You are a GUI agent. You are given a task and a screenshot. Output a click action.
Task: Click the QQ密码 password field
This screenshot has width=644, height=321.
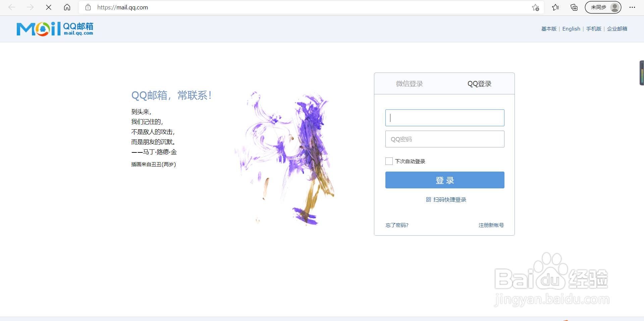pyautogui.click(x=444, y=139)
